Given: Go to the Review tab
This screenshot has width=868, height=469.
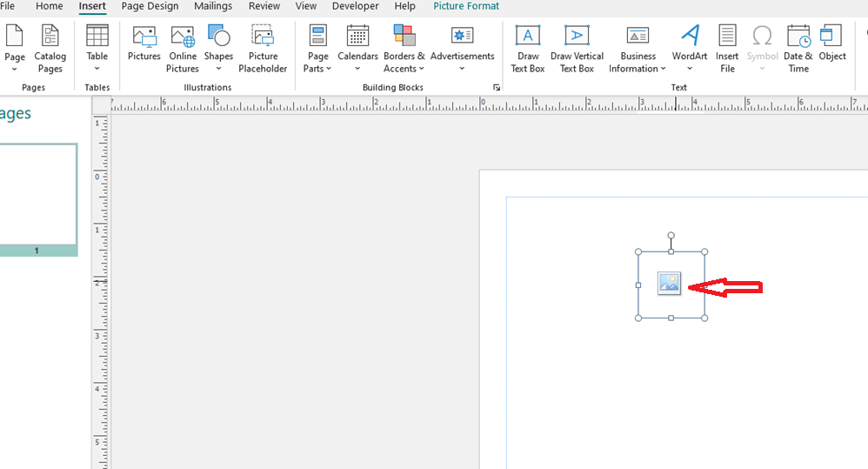Looking at the screenshot, I should tap(264, 6).
